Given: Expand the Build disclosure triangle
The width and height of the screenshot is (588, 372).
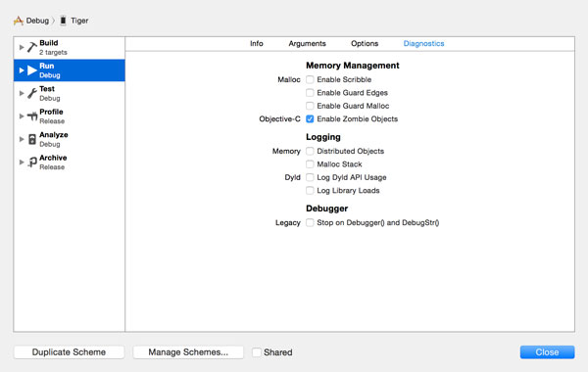Looking at the screenshot, I should point(22,47).
